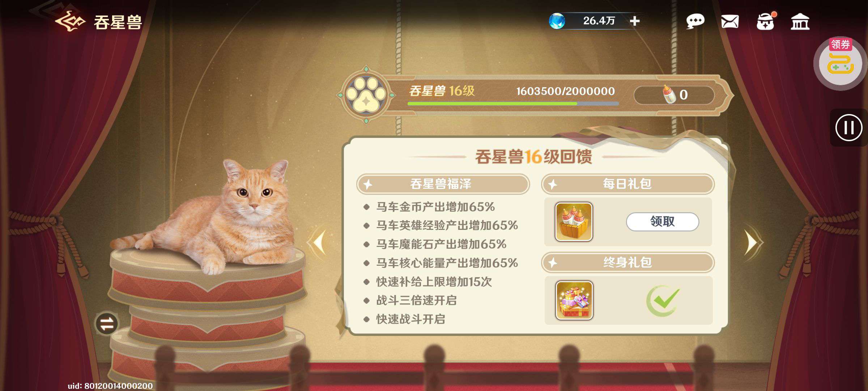This screenshot has height=391, width=868.
Task: Click the green checkmark on 终身礼包
Action: tap(663, 300)
